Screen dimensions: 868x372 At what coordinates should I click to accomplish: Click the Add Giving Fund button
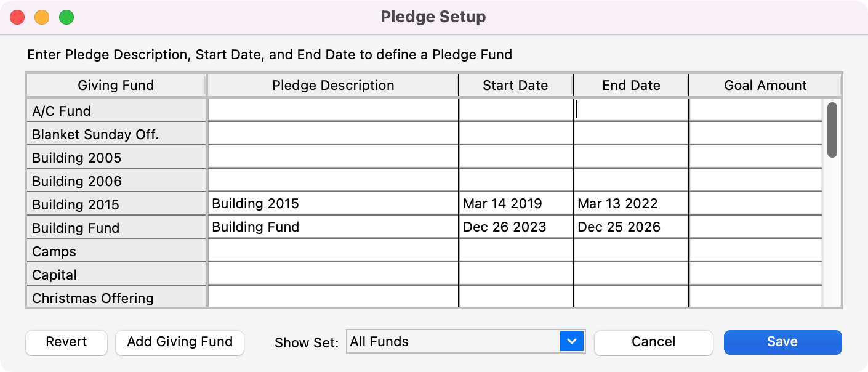pos(179,342)
